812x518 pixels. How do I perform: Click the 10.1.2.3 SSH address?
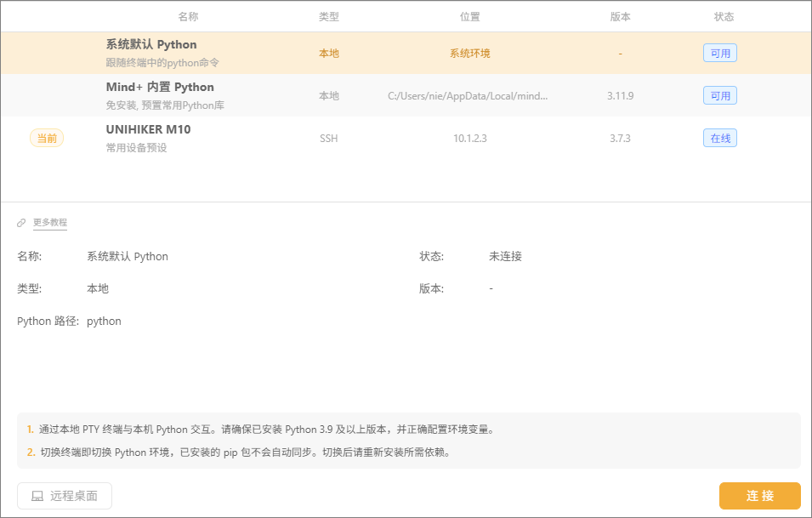[469, 139]
